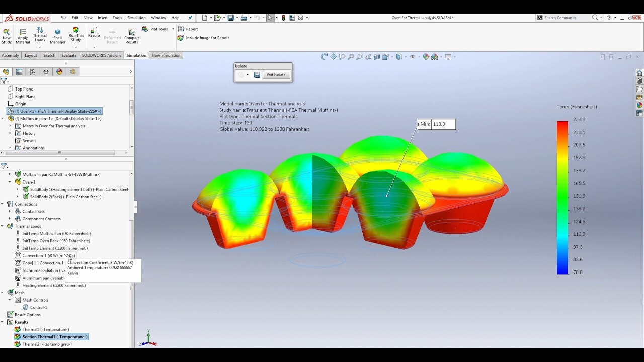Open the Help menu

pyautogui.click(x=175, y=18)
